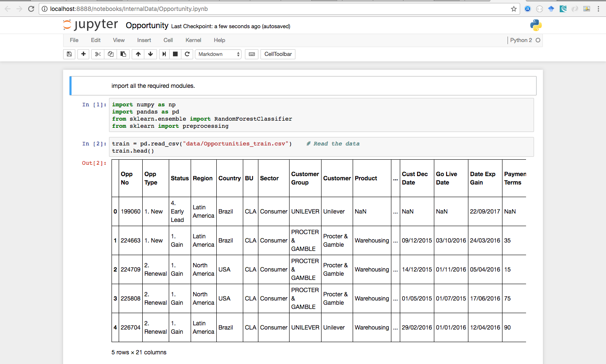Click the Last Checkpoint autosaved text
The image size is (606, 364).
pos(231,26)
